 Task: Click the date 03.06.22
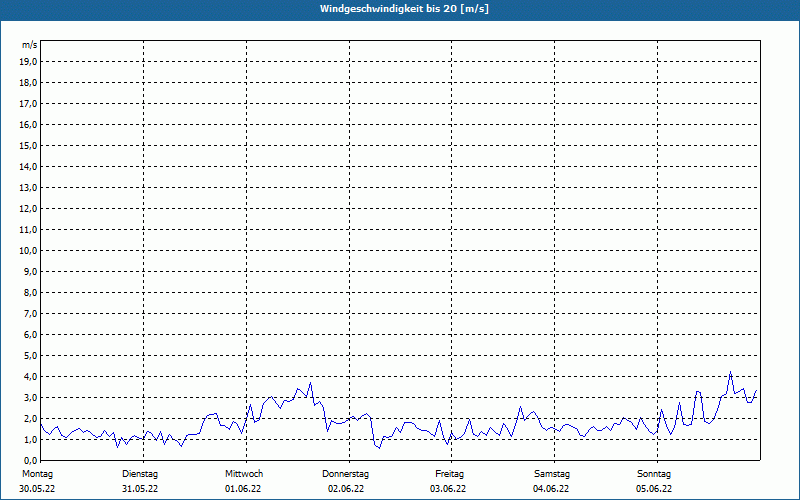tap(448, 489)
